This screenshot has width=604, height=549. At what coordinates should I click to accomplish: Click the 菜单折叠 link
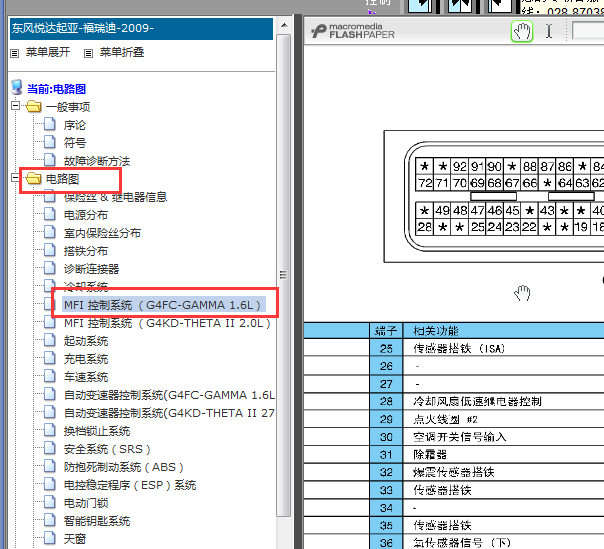tap(122, 52)
